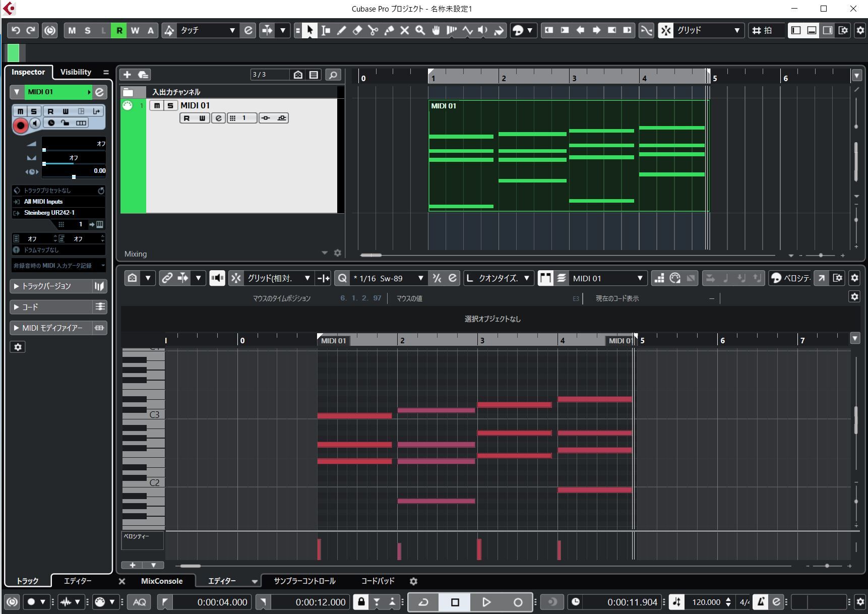Open the サンプラーコントロール tab
The width and height of the screenshot is (868, 614).
(304, 581)
